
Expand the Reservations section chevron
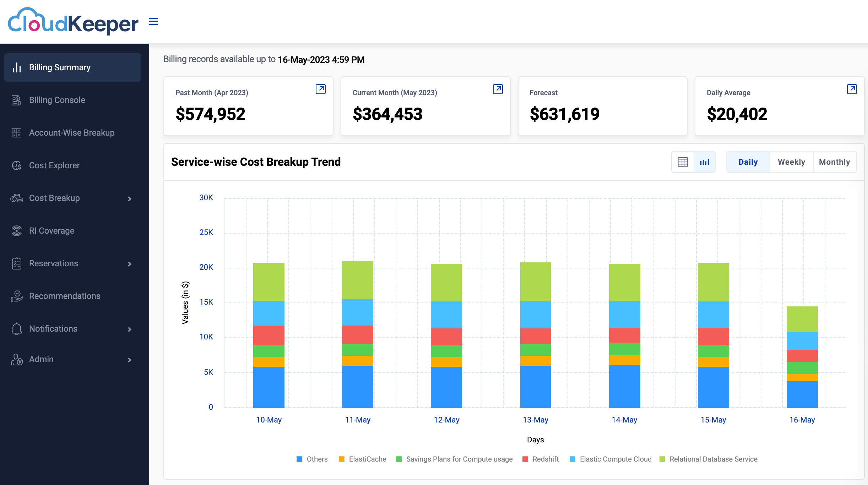[x=130, y=264]
